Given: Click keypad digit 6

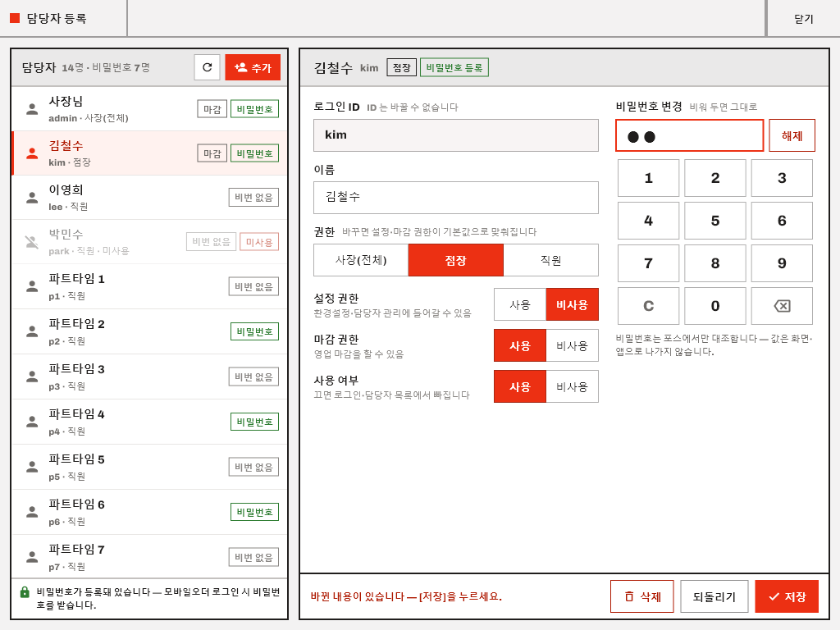Looking at the screenshot, I should 782,221.
